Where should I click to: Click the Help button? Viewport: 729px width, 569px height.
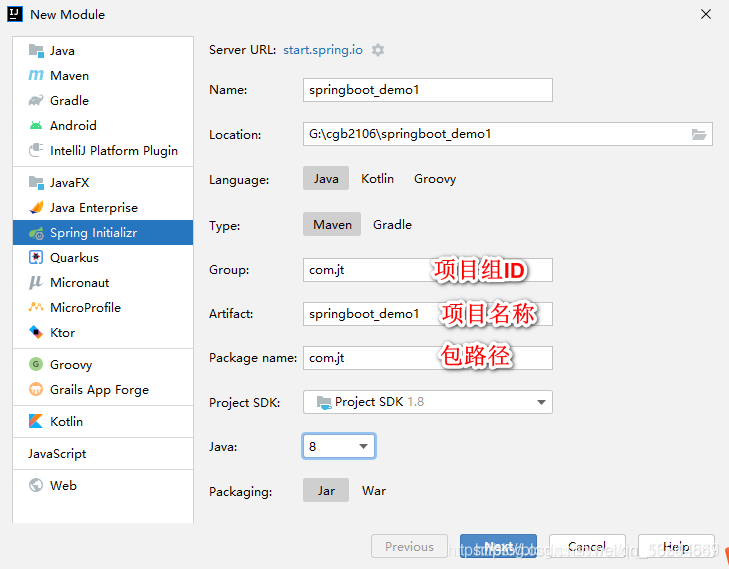pyautogui.click(x=676, y=546)
